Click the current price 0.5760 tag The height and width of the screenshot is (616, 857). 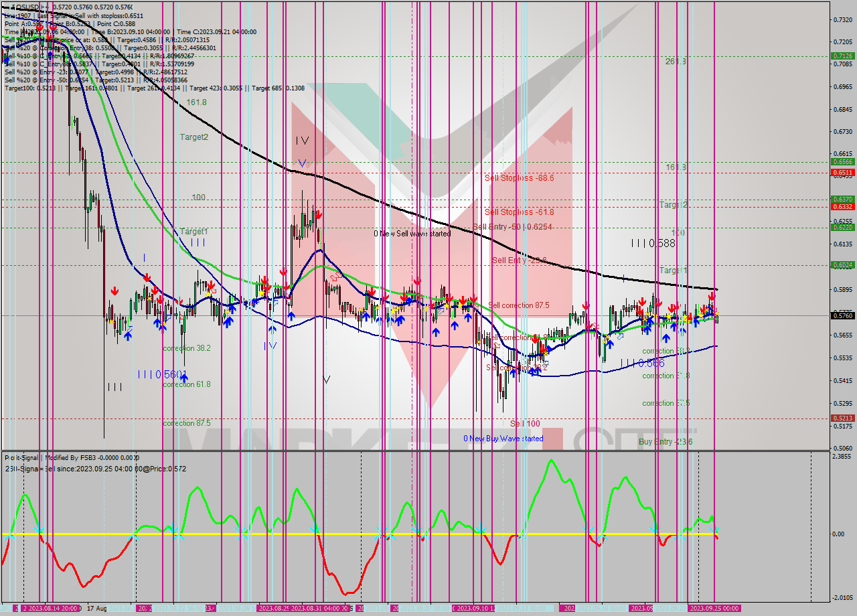(842, 315)
